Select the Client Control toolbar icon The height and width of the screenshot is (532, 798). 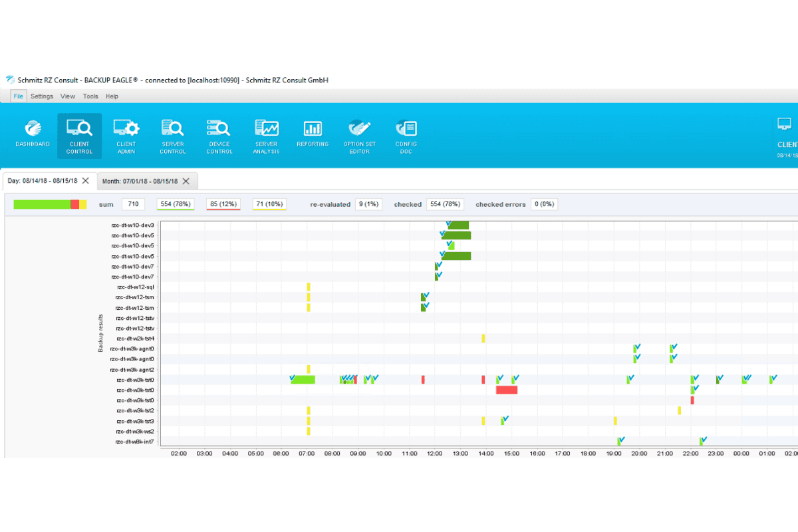79,136
